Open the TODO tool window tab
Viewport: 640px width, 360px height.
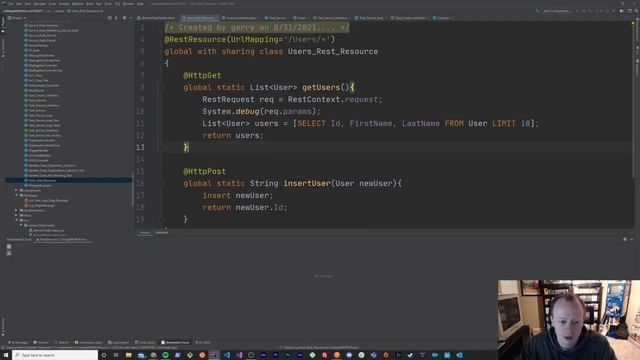coord(203,342)
